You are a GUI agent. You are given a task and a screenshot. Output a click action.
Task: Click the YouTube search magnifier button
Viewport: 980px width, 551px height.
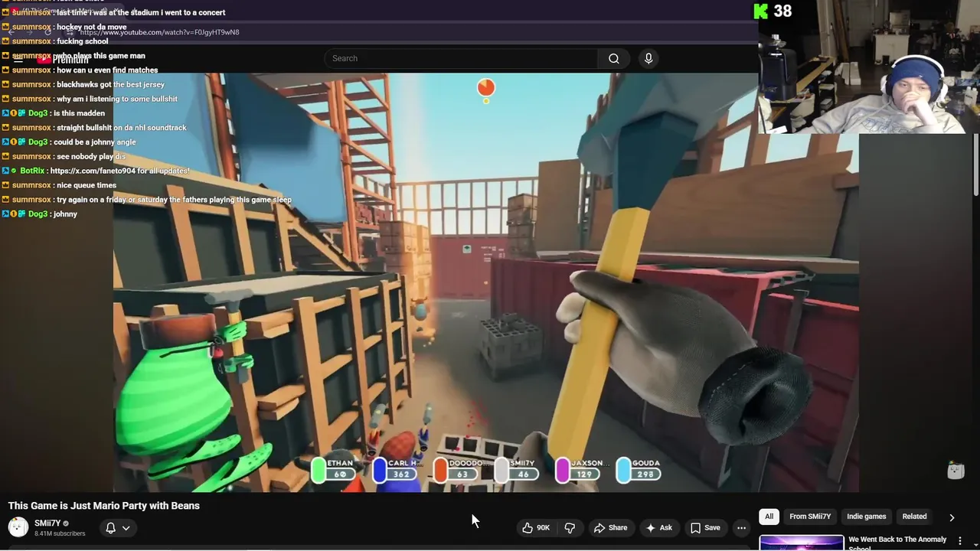point(614,58)
